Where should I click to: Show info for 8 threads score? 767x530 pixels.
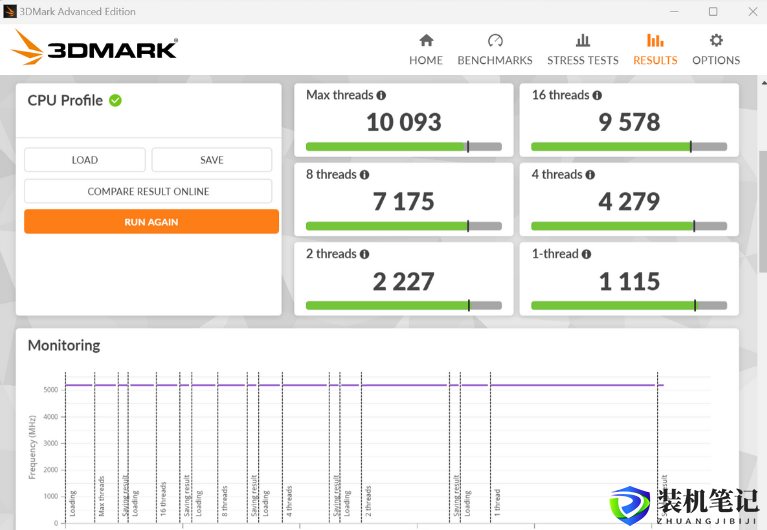coord(364,175)
